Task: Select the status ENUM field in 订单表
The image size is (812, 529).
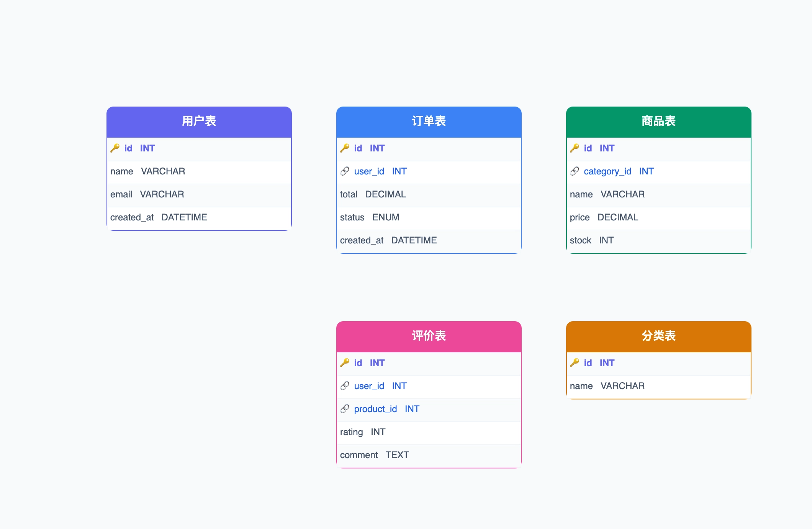Action: point(428,218)
